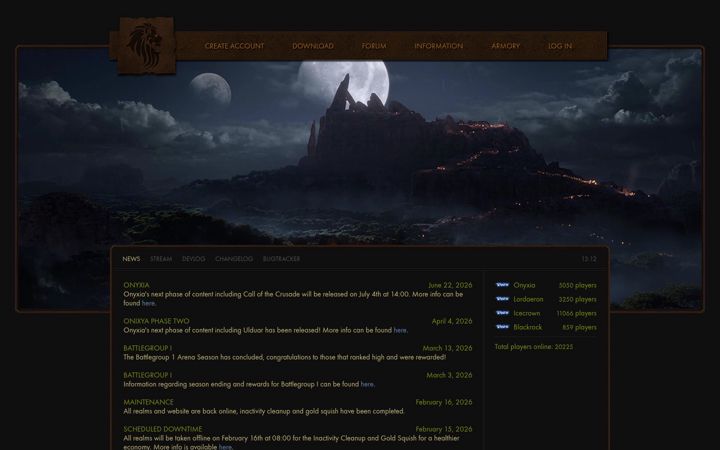720x450 pixels.
Task: Click the realm icon next to Onyxia
Action: [502, 285]
